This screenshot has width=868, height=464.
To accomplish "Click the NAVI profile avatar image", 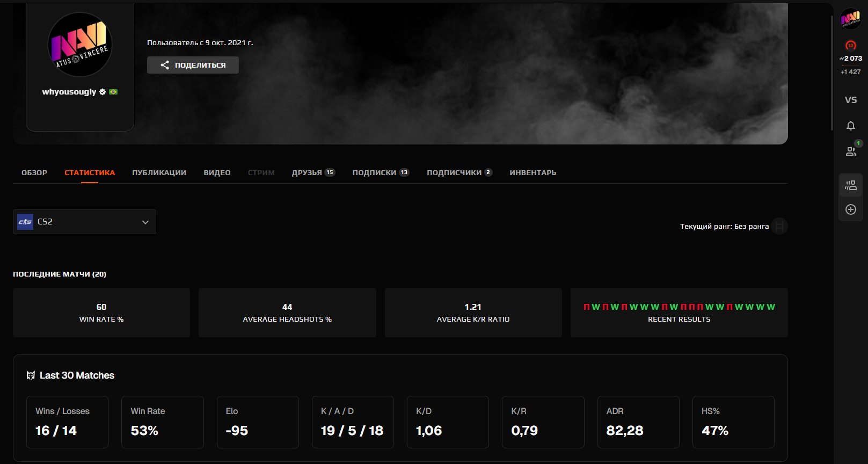I will click(79, 45).
